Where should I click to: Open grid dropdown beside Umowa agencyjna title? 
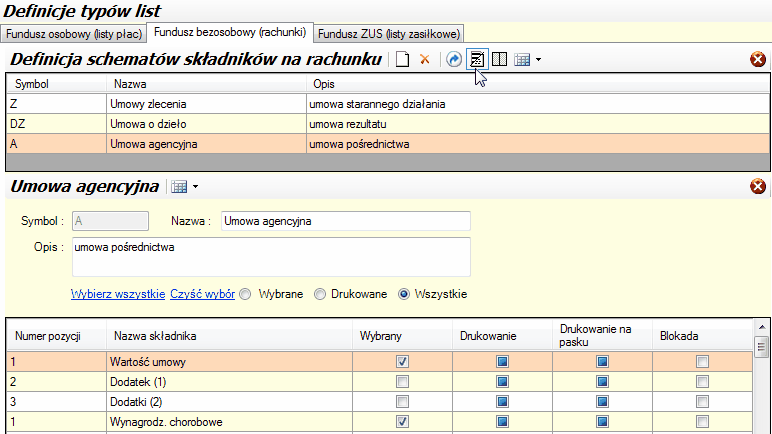[x=194, y=187]
